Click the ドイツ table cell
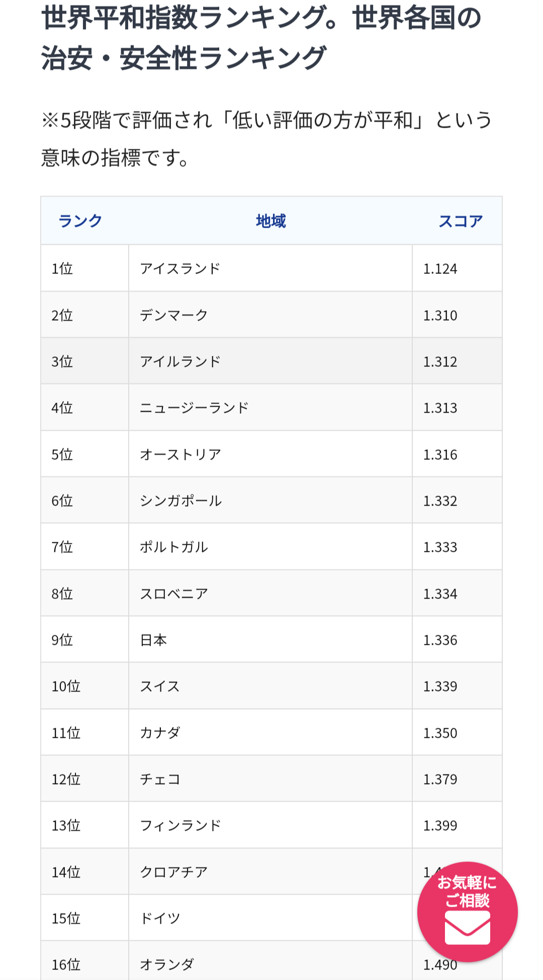Image resolution: width=543 pixels, height=980 pixels. [160, 919]
